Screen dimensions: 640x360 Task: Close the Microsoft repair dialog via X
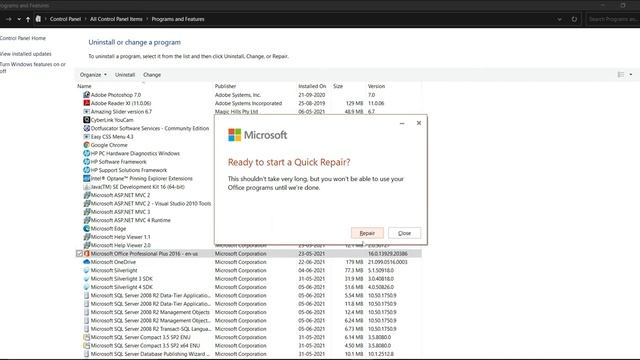pos(419,123)
